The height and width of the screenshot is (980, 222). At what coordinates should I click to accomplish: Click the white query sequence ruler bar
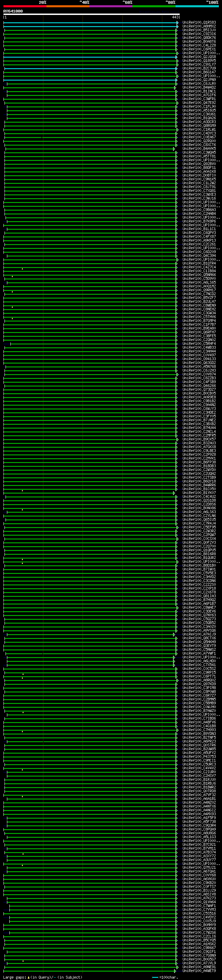point(92,14)
